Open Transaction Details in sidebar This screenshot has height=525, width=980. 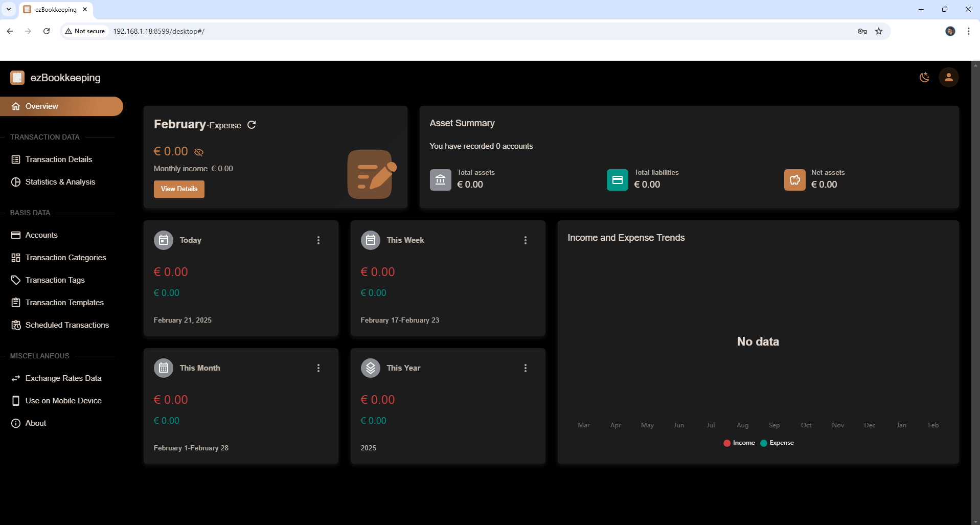[x=59, y=159]
